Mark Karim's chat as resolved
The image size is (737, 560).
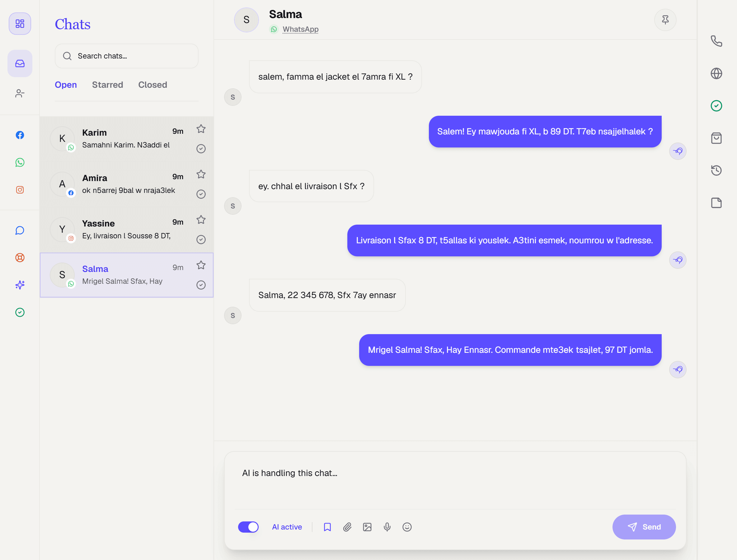click(x=201, y=149)
